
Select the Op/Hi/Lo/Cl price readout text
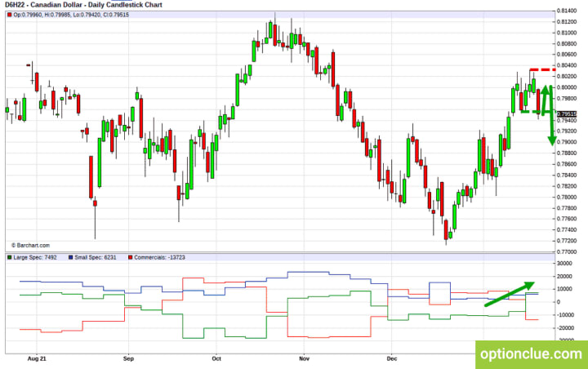click(71, 15)
